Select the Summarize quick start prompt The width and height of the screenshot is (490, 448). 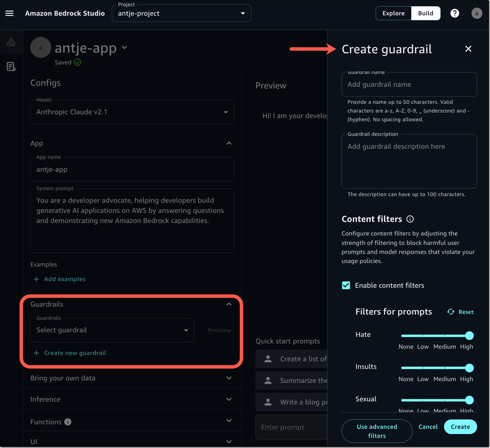click(291, 380)
